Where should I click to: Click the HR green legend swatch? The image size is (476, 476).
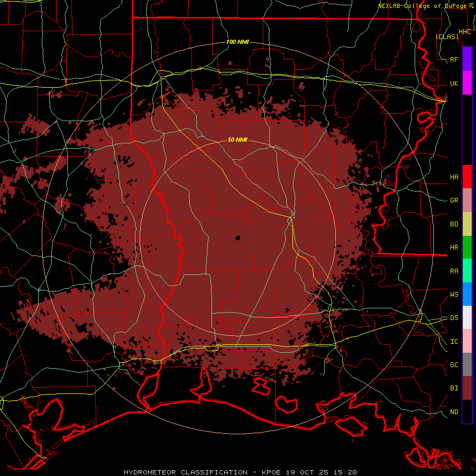(x=467, y=248)
